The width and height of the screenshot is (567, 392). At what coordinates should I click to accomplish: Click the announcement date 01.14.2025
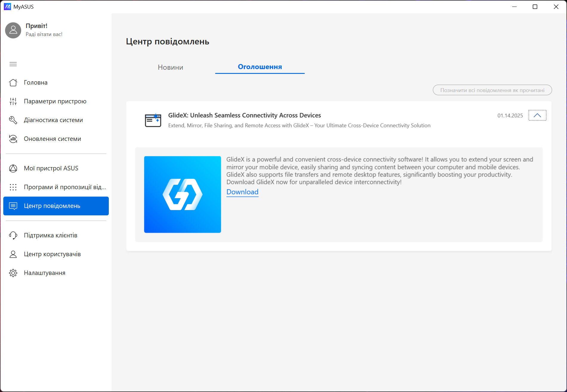pyautogui.click(x=510, y=116)
